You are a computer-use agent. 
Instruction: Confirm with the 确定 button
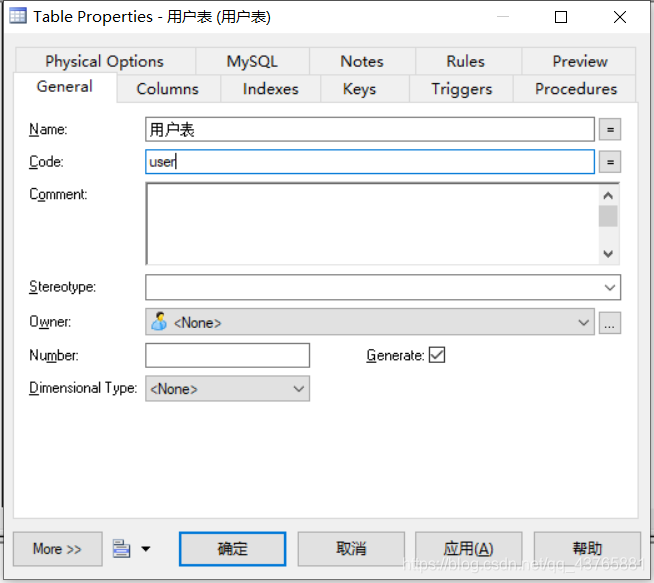[x=233, y=549]
